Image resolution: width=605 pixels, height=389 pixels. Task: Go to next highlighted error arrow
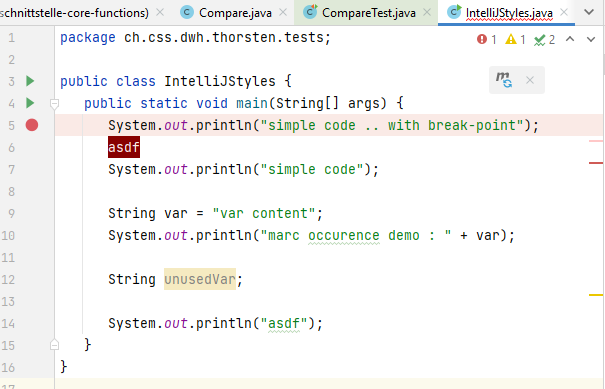591,39
